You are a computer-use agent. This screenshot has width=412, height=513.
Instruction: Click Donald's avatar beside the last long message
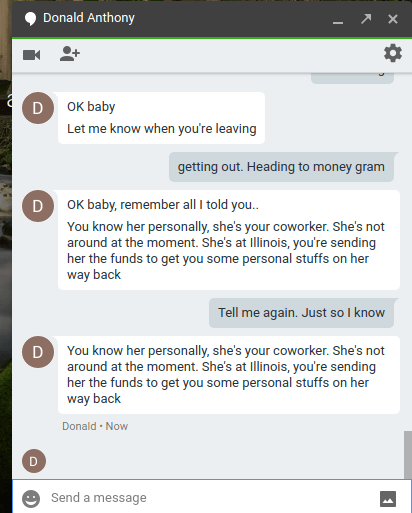coord(38,352)
